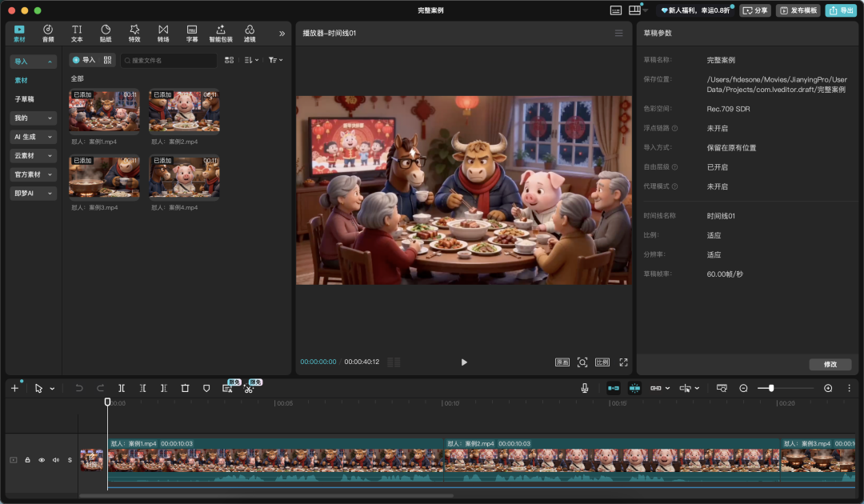Click the preview focus zoom icon

[x=582, y=362]
